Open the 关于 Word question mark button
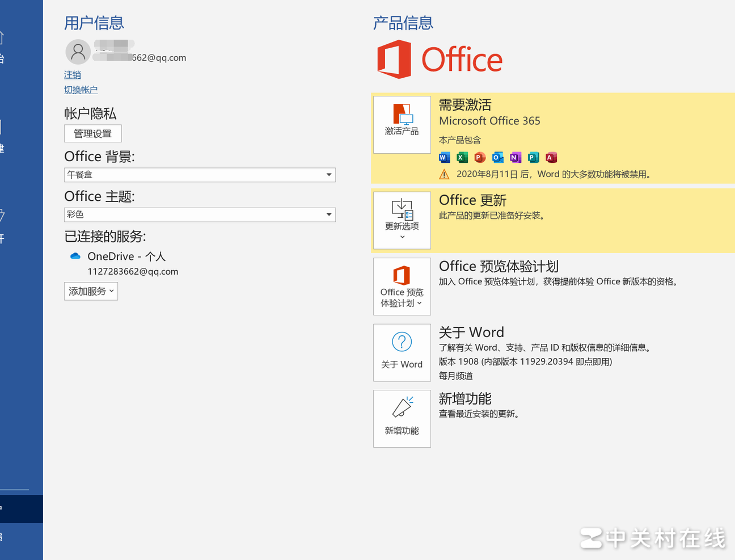Viewport: 735px width, 560px height. coord(402,352)
